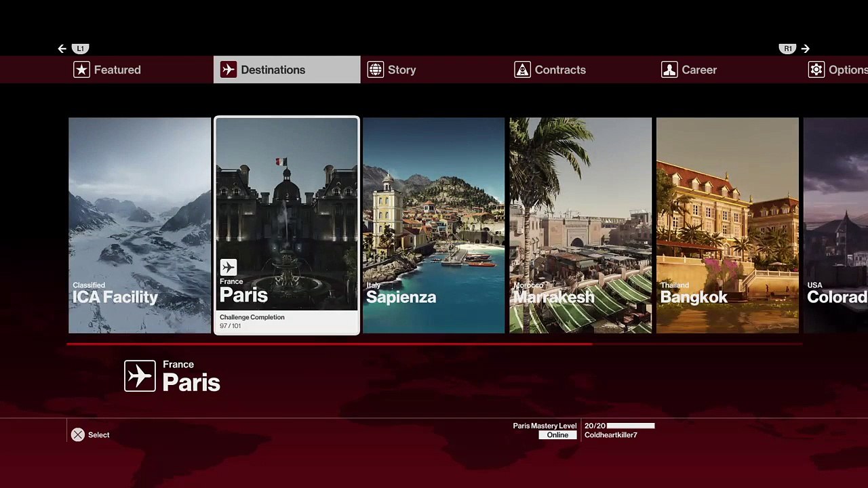Screen dimensions: 868x488
Task: Click the red destinations scroll bar
Action: [330, 344]
